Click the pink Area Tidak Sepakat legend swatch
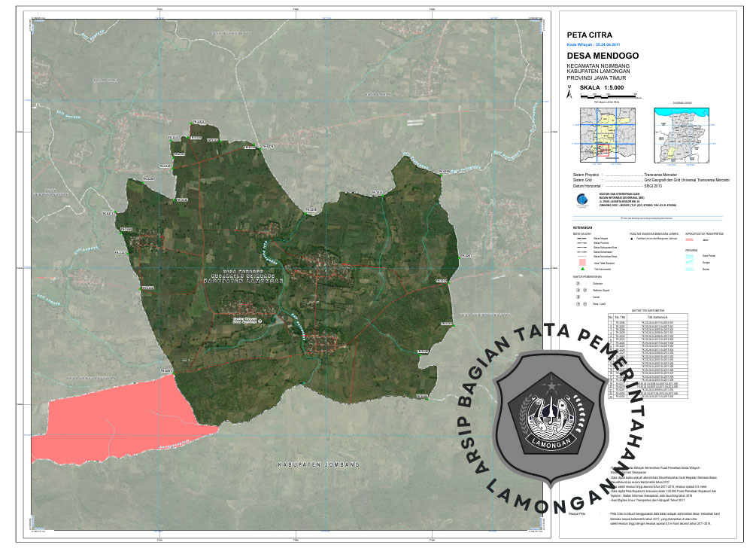This screenshot has height=551, width=756. coord(581,262)
